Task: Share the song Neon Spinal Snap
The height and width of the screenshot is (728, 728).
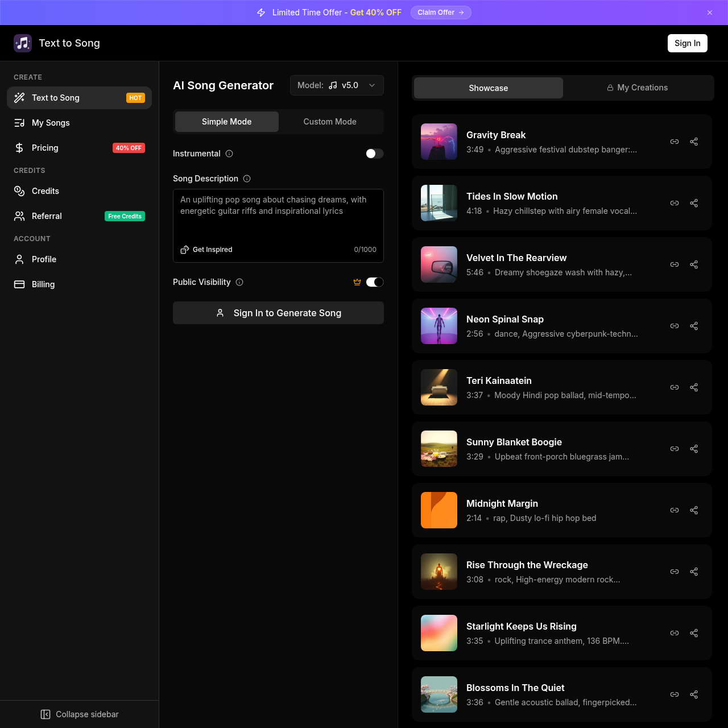Action: click(694, 326)
